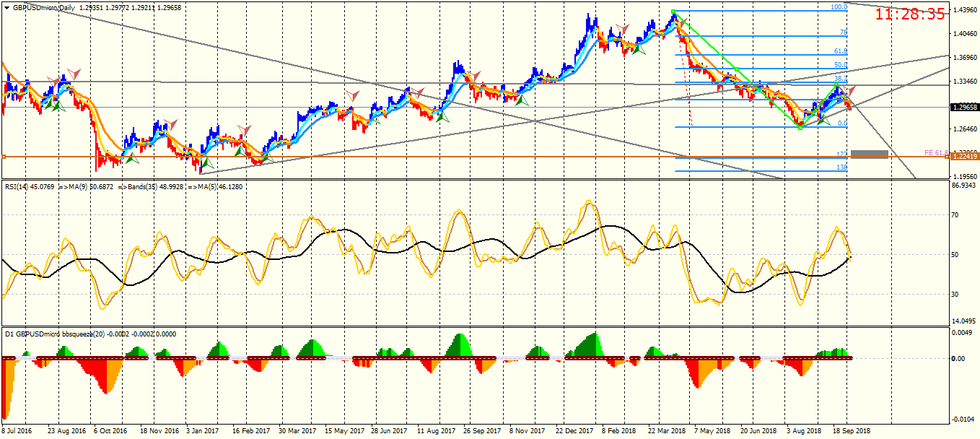Click the 8 Feb 2018 date label

click(618, 430)
